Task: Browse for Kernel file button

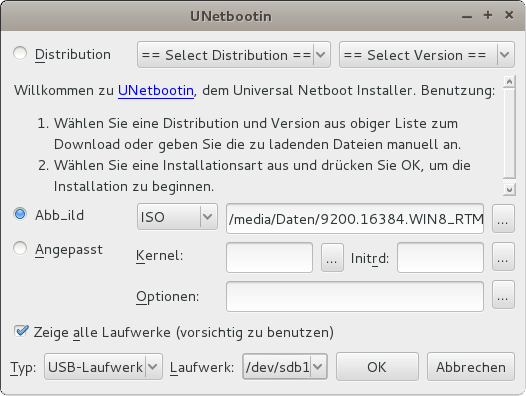Action: (332, 257)
